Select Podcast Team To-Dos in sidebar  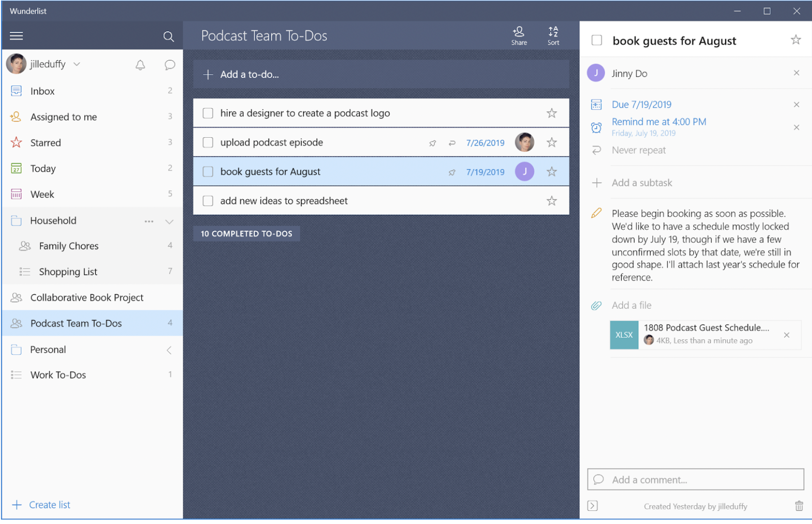click(92, 323)
